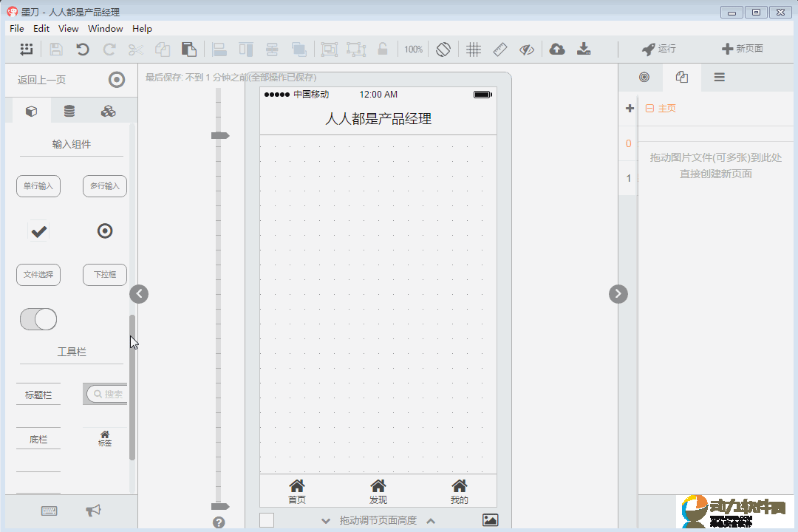Switch to the list lines right panel tab

[x=719, y=78]
